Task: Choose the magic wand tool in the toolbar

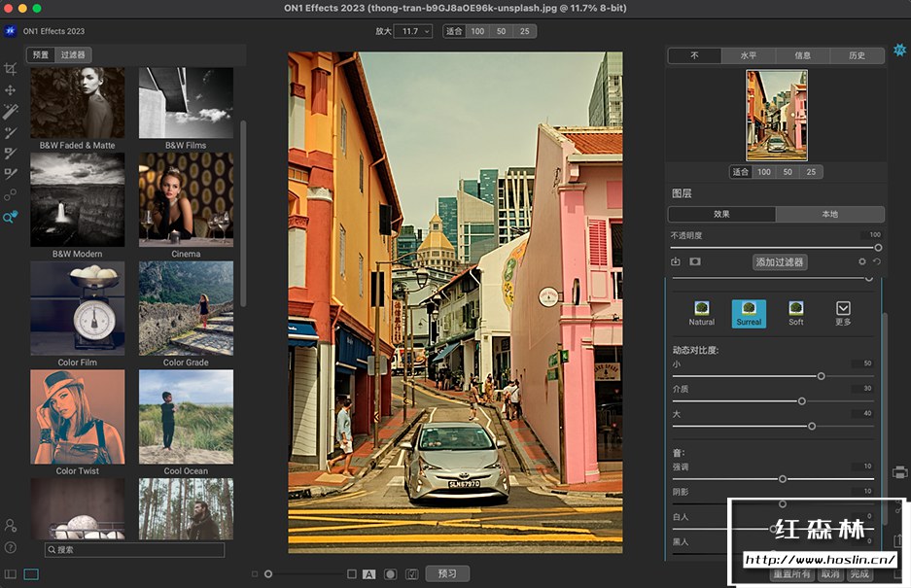Action: [x=11, y=112]
